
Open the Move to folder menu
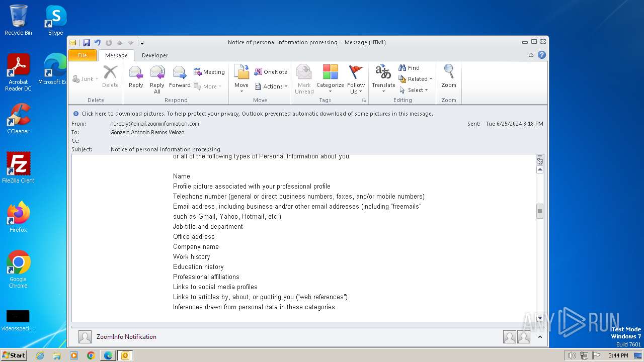pos(242,78)
